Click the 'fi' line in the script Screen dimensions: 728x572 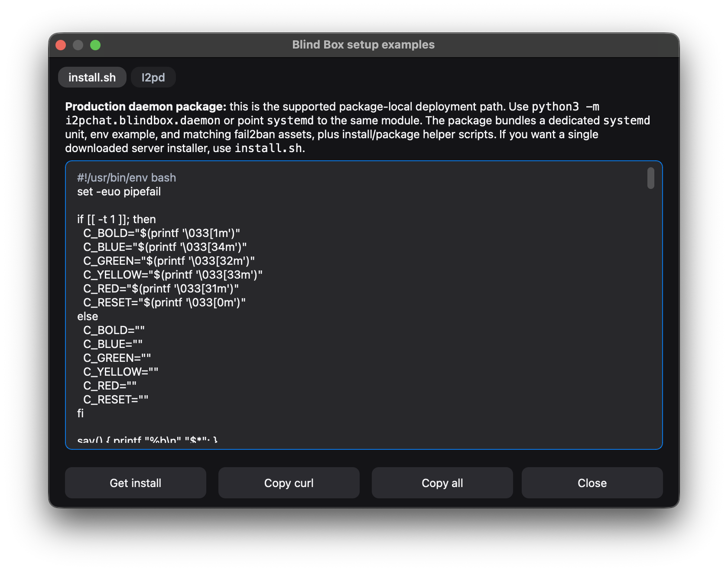81,413
